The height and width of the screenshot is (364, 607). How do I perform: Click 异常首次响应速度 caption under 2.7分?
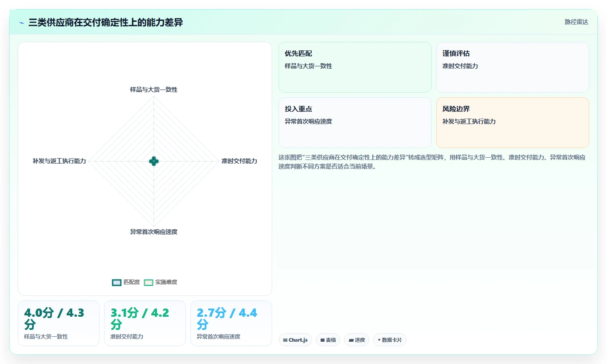(x=219, y=337)
